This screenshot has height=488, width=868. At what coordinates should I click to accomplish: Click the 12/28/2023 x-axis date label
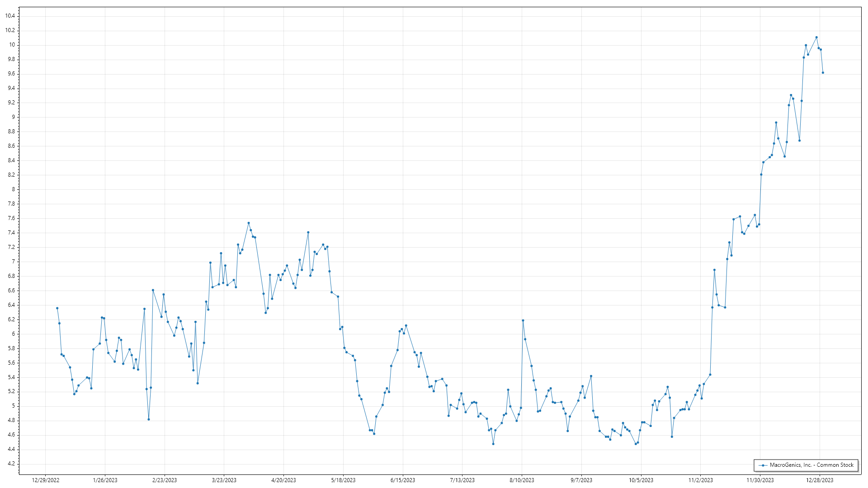click(x=820, y=480)
